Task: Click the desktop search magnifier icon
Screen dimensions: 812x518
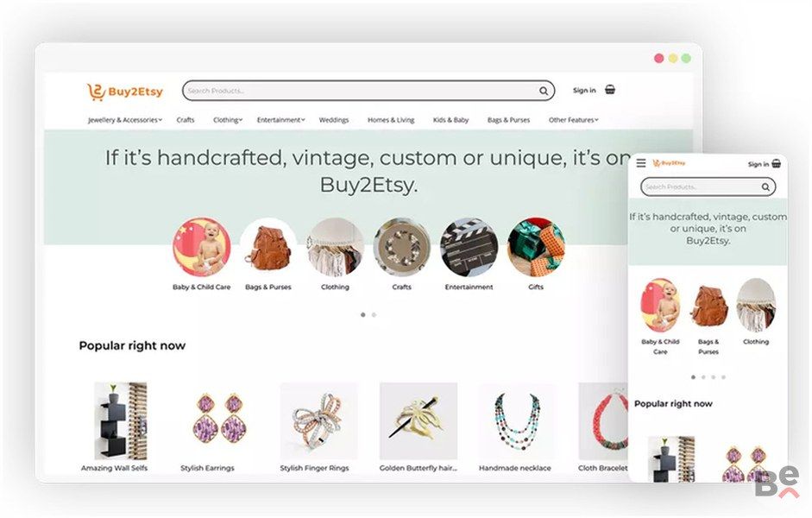Action: click(544, 92)
